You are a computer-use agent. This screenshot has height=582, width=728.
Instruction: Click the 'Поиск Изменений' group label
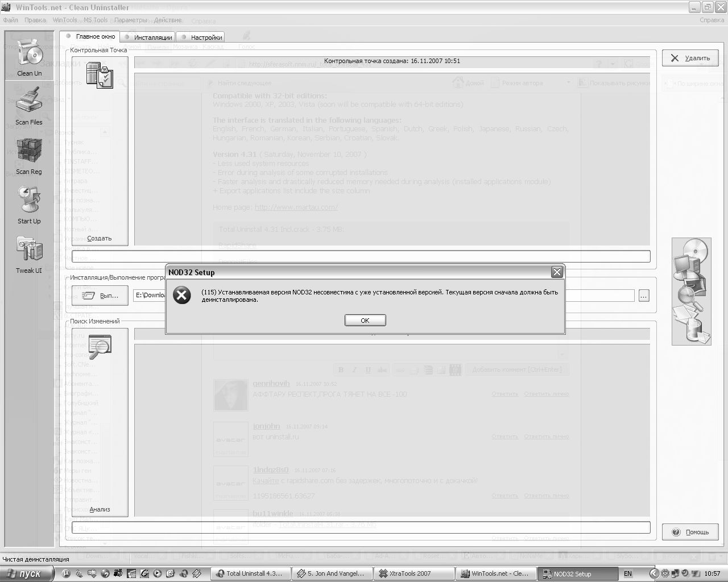coord(95,321)
